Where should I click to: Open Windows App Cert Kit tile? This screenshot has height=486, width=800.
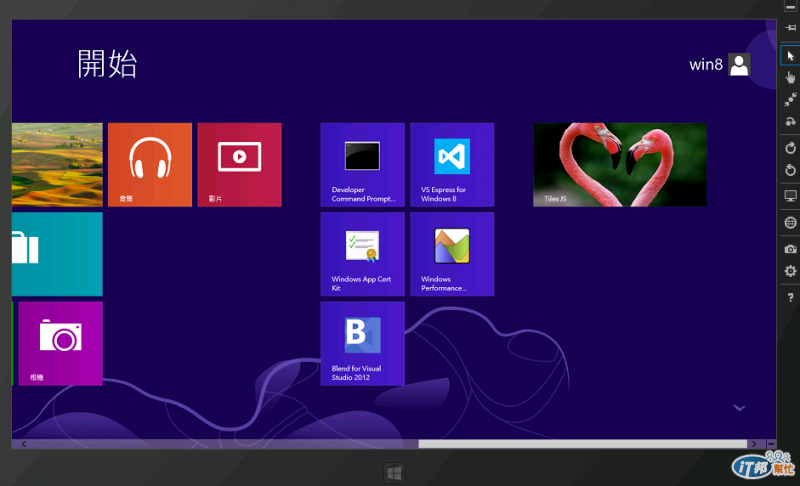[x=362, y=254]
